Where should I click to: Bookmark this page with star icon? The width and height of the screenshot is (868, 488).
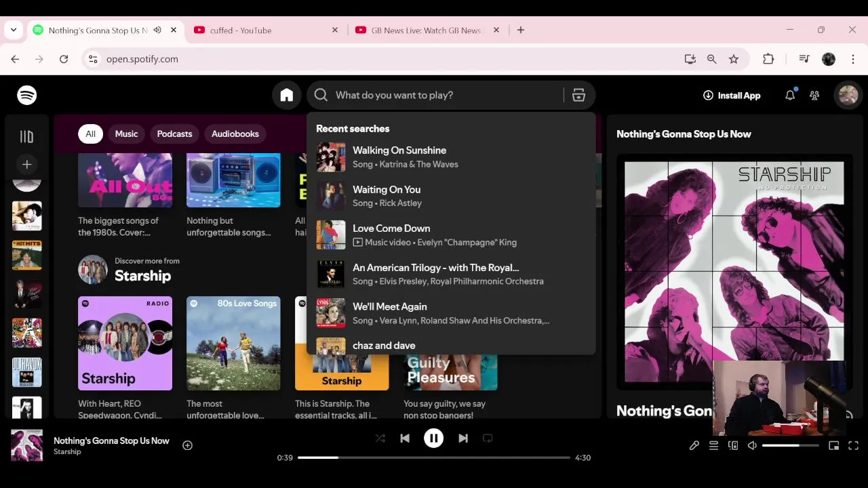(734, 60)
